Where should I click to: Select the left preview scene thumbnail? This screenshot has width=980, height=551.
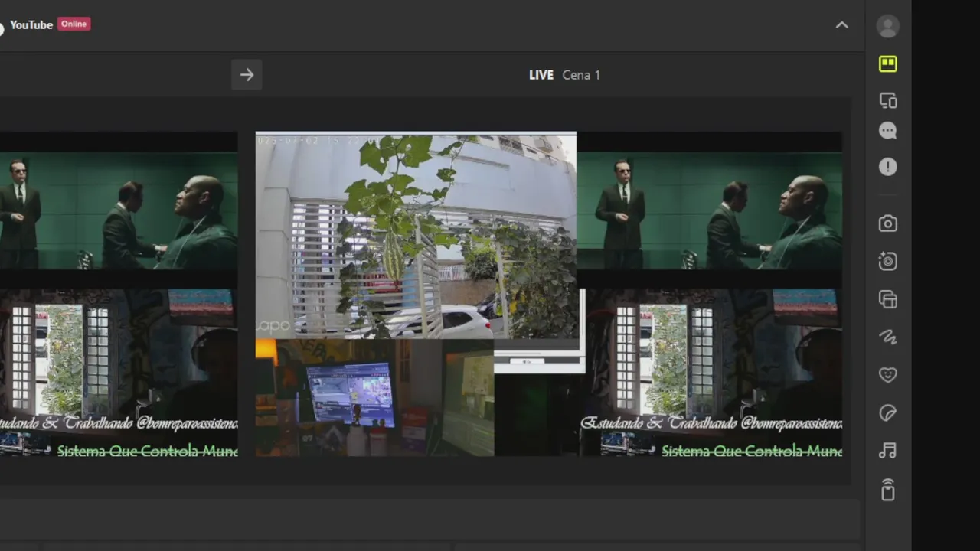click(x=119, y=295)
